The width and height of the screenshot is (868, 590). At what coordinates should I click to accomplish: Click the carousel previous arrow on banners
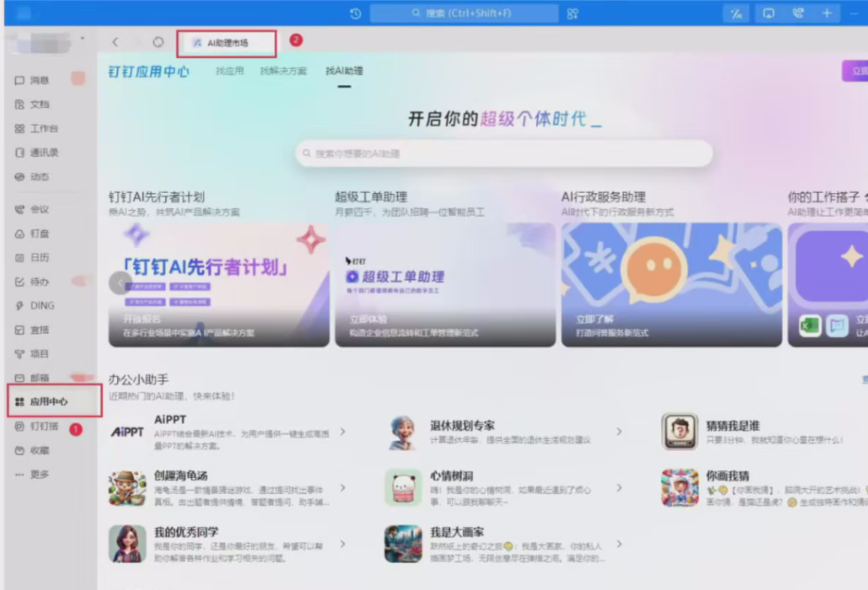pyautogui.click(x=120, y=283)
